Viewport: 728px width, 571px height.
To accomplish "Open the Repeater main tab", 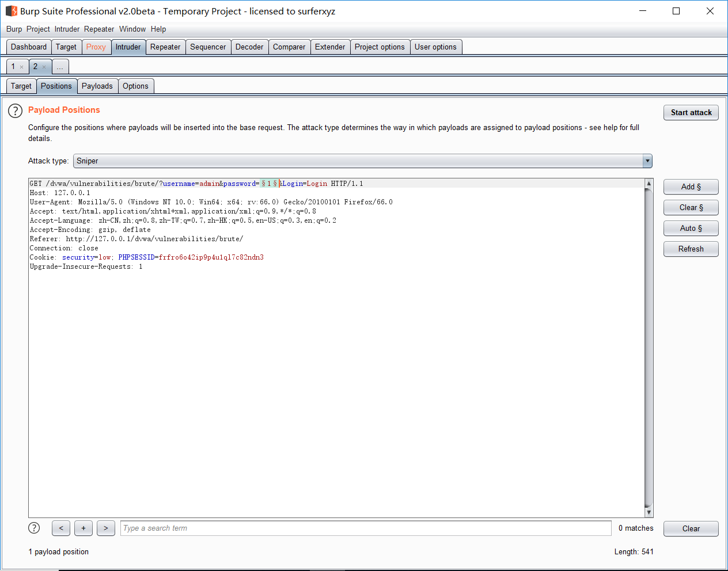I will [x=165, y=47].
